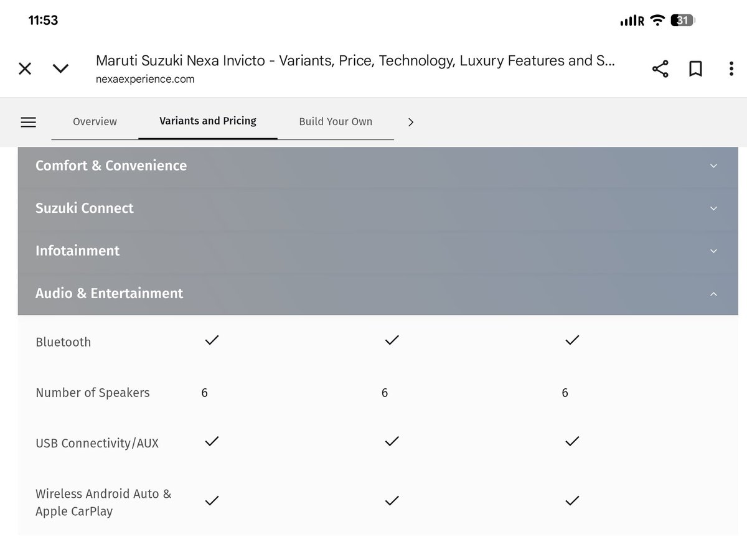This screenshot has height=560, width=747.
Task: Open the Build Your Own tab
Action: click(336, 122)
